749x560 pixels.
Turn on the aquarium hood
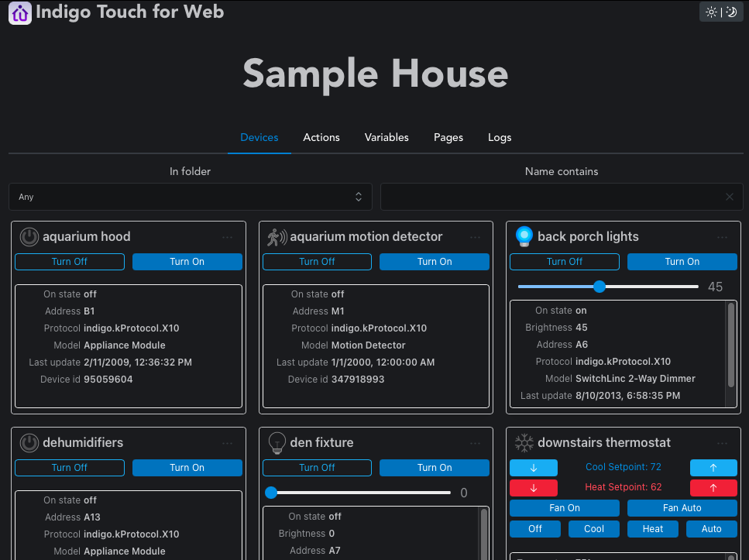point(187,262)
